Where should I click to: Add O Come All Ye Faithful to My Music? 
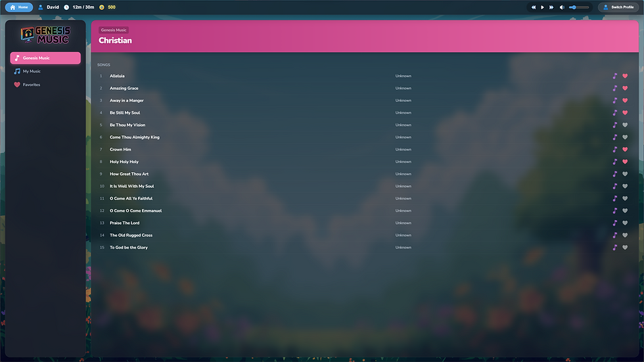pyautogui.click(x=615, y=198)
